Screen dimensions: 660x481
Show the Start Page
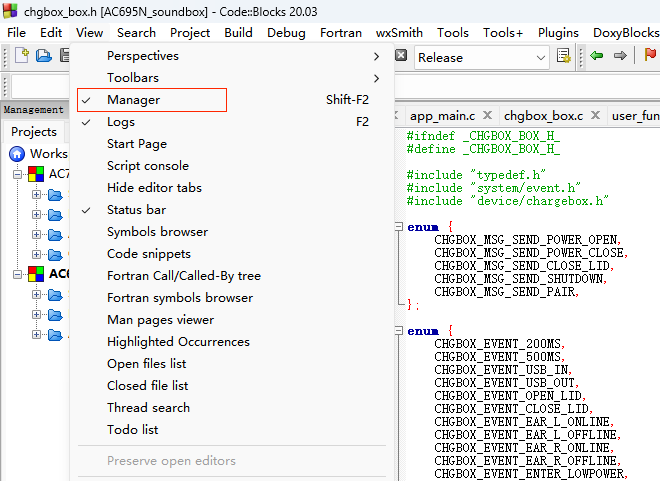click(232, 144)
